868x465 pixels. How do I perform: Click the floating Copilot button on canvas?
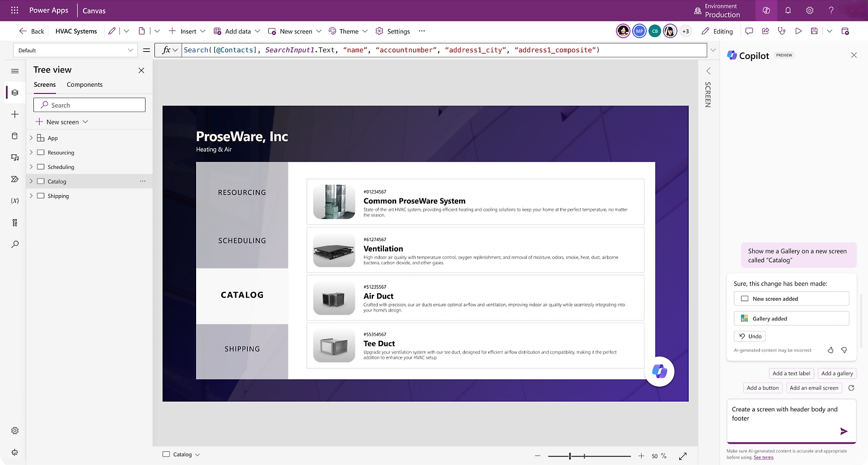(x=659, y=372)
